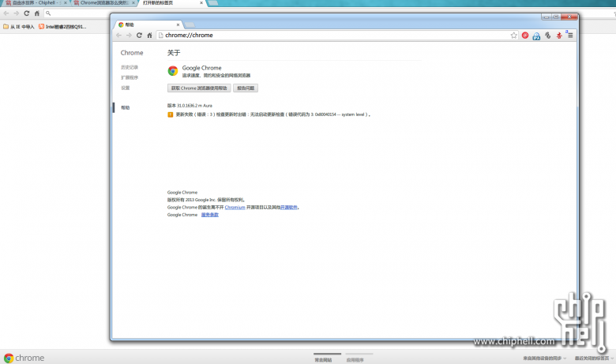Click Forward arrow in background browser window

pyautogui.click(x=16, y=13)
